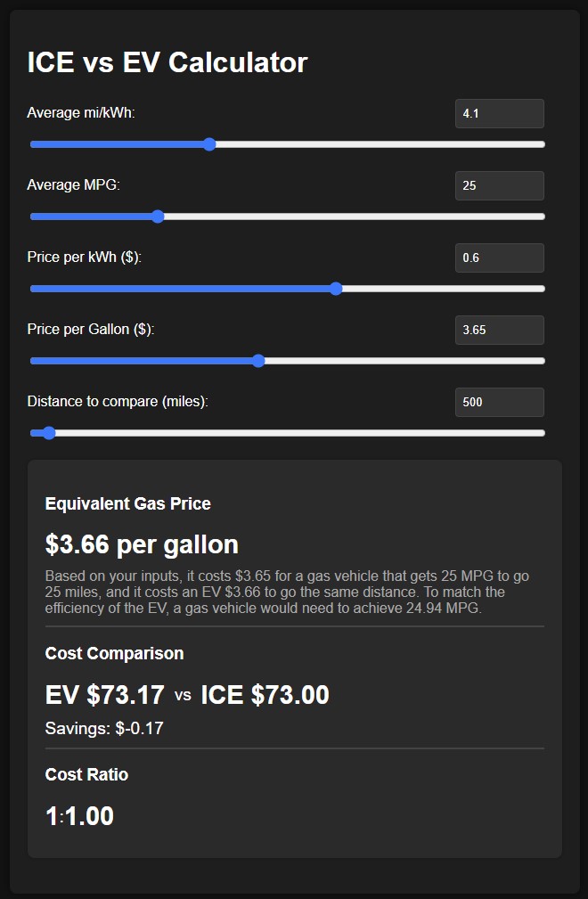Image resolution: width=588 pixels, height=899 pixels.
Task: Select the Average MPG input showing 25
Action: click(499, 185)
